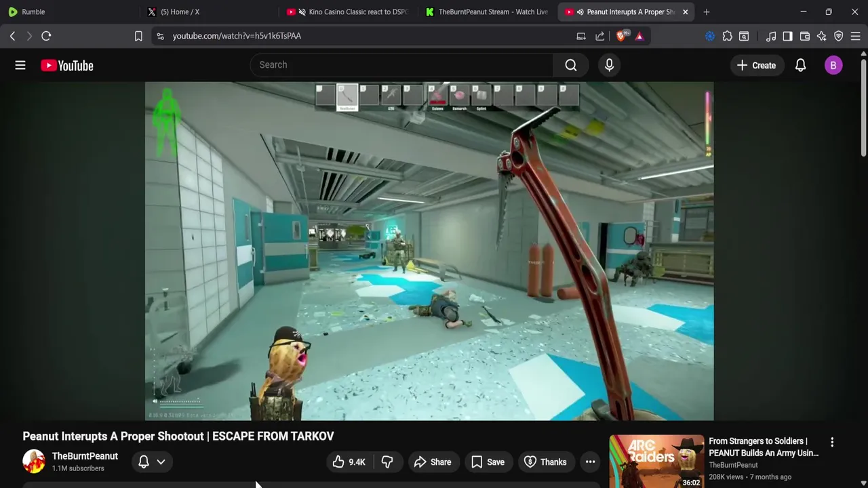
Task: Open ARC Raiders recommended video thumbnail
Action: 656,462
